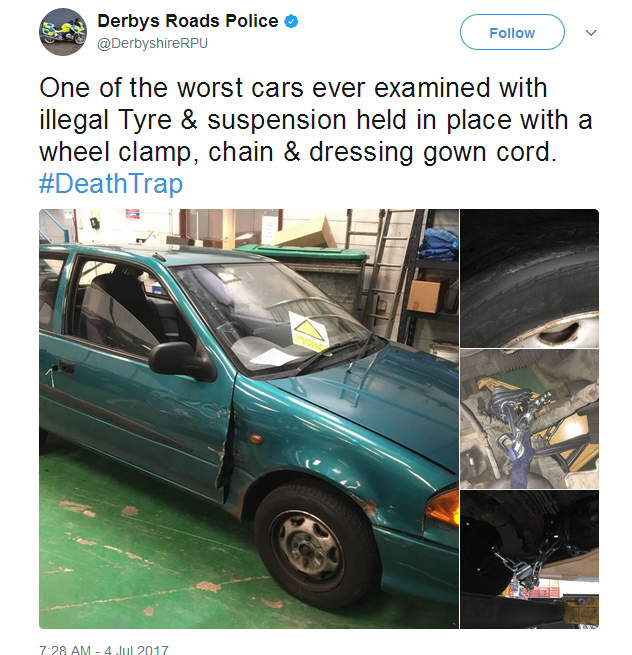Open the large teal car photo

coord(249,419)
